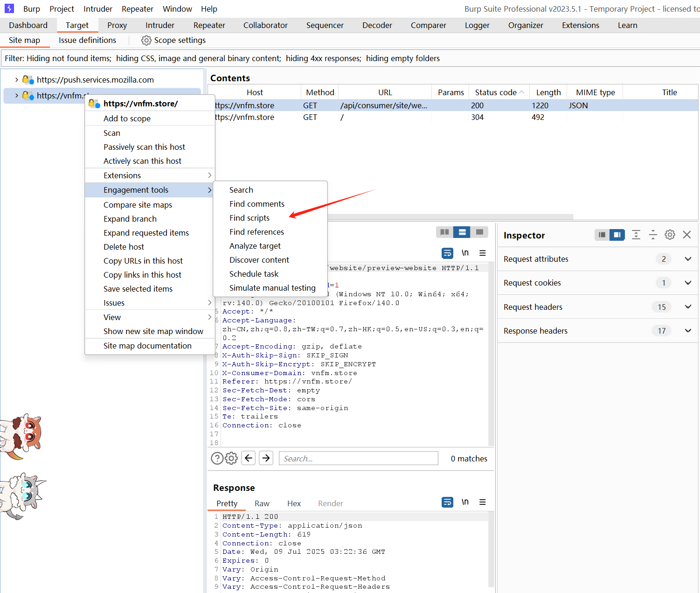Collapse all Inspector sections icon
Viewport: 700px width, 593px height.
pyautogui.click(x=653, y=235)
